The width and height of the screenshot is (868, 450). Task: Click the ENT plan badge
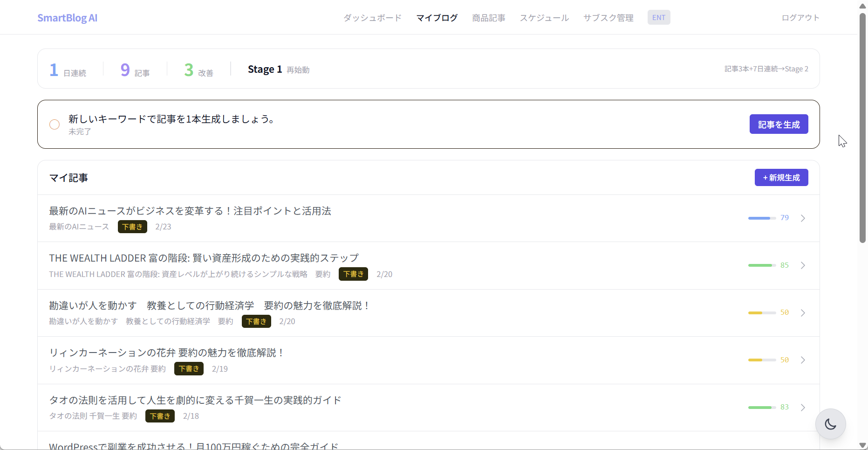point(658,18)
